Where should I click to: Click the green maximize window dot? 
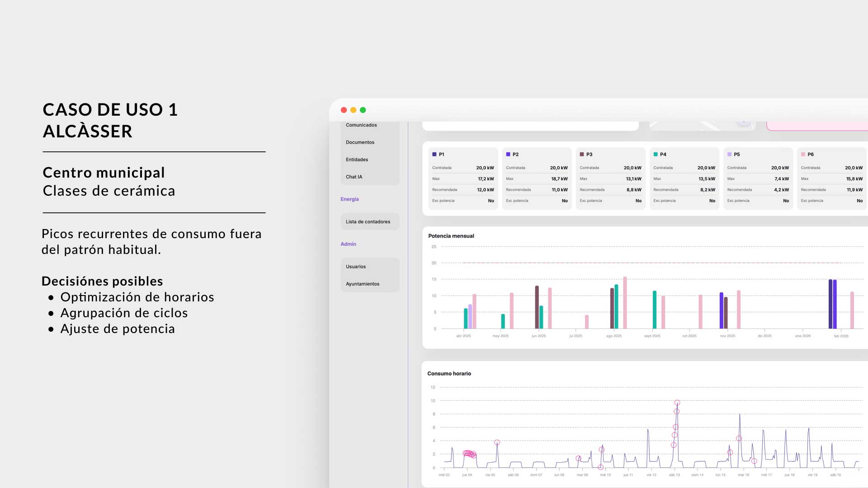coord(363,110)
